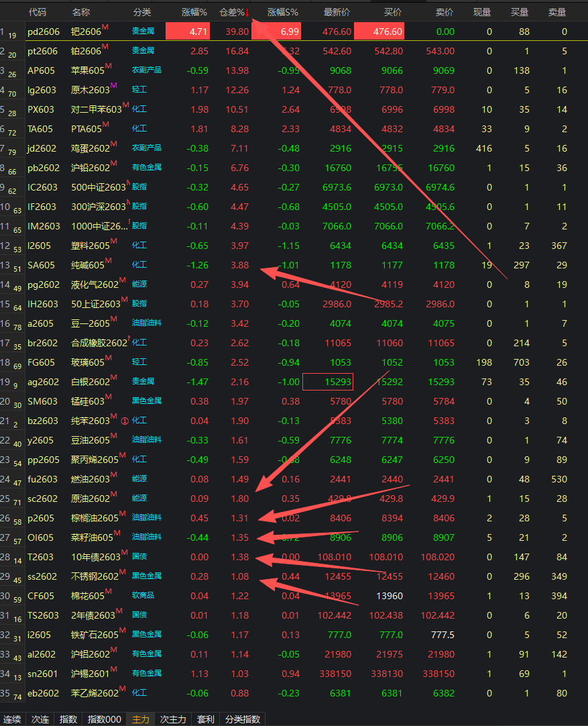Open the 分类指数 tab
588x726 pixels.
(242, 719)
